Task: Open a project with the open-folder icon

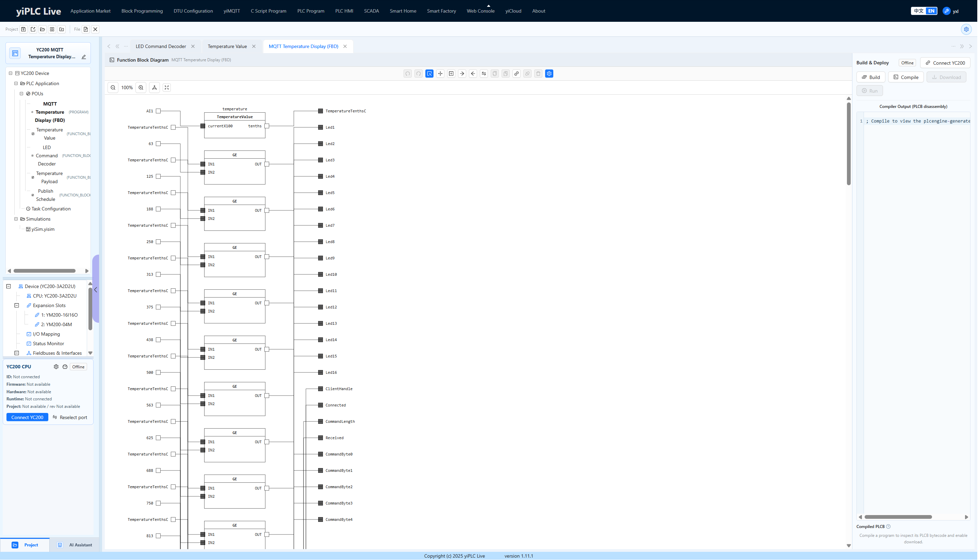Action: pos(43,29)
